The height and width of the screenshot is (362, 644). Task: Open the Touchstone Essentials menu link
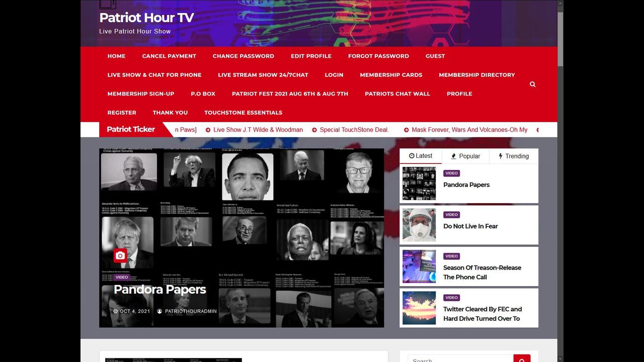[243, 113]
